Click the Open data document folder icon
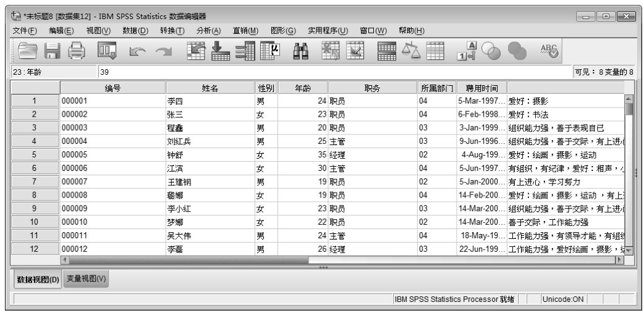 click(28, 51)
